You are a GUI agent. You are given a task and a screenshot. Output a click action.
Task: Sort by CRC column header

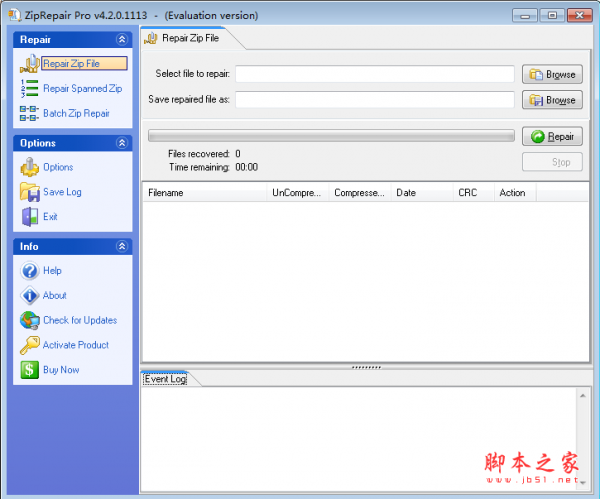click(474, 193)
